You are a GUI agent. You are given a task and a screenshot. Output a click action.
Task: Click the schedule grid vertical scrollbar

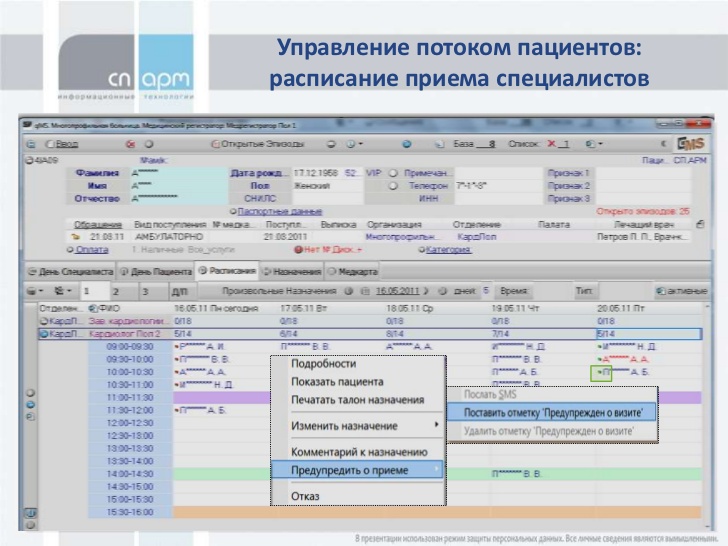707,416
